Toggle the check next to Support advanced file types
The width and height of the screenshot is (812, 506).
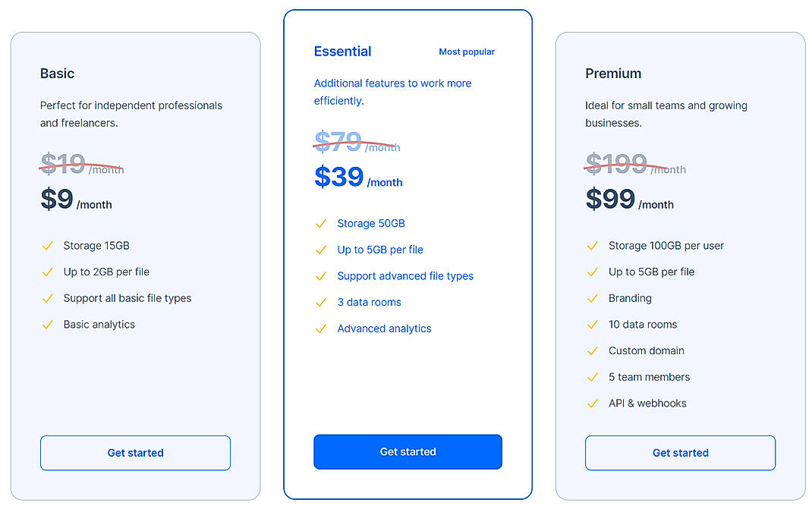click(320, 275)
